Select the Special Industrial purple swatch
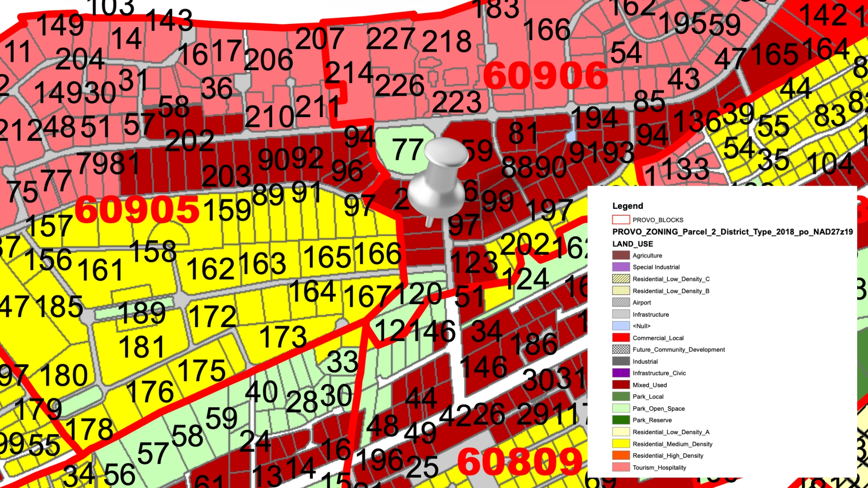This screenshot has height=488, width=868. (x=621, y=267)
